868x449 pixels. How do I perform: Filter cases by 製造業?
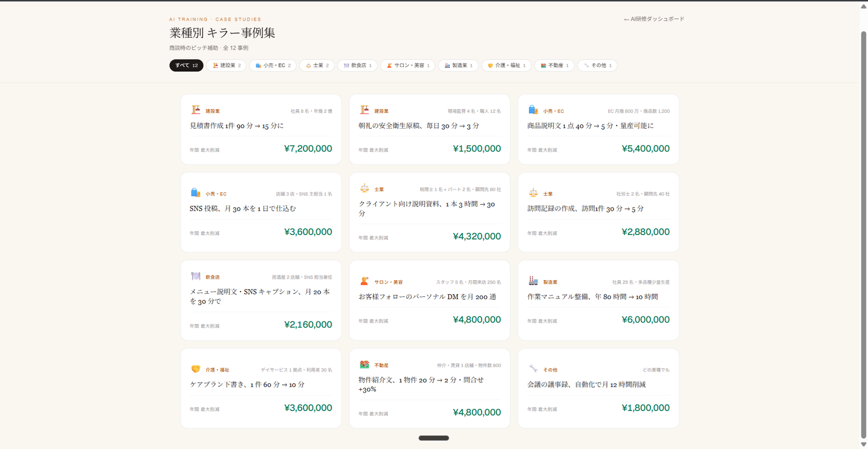click(458, 65)
